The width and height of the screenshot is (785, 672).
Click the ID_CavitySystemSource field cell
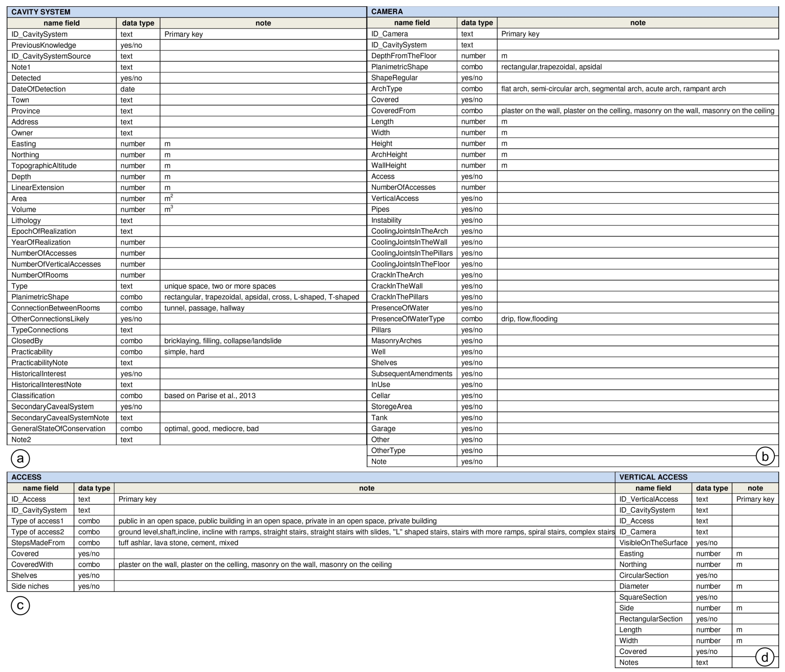(51, 56)
